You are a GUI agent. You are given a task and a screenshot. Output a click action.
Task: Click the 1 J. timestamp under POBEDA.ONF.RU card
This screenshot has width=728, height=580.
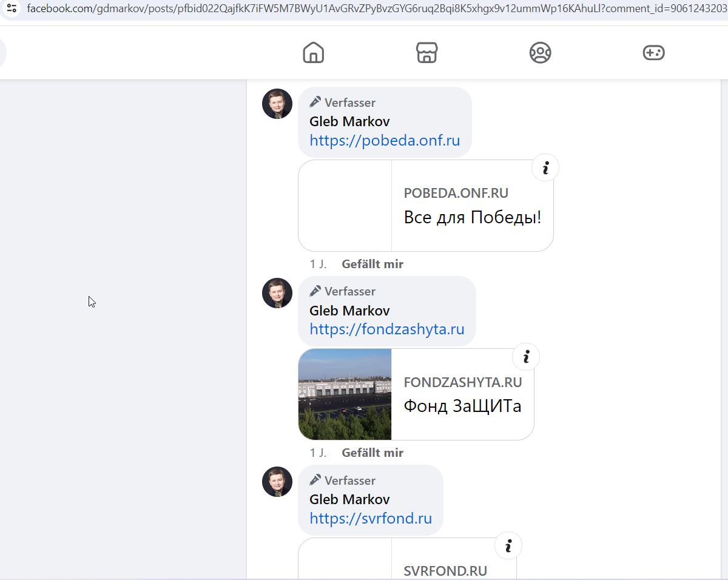pyautogui.click(x=318, y=264)
